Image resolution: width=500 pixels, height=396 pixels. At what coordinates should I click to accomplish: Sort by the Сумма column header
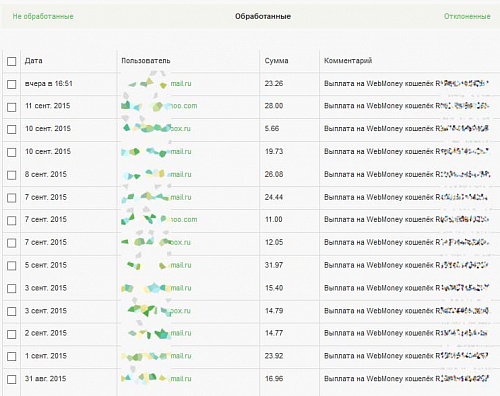[x=276, y=61]
